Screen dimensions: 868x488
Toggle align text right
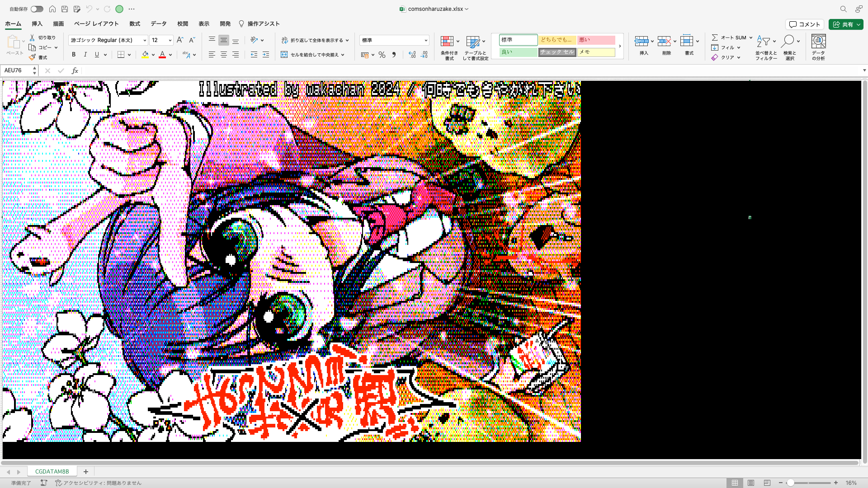[236, 55]
